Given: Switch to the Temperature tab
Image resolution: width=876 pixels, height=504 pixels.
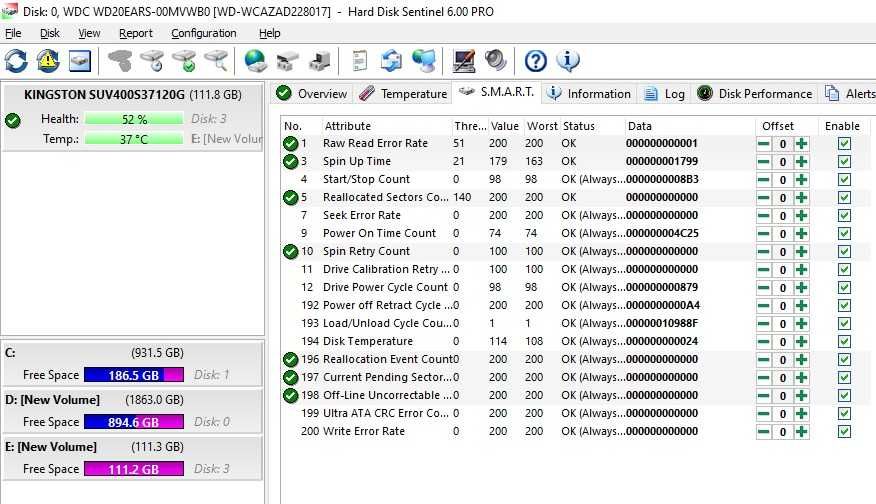Looking at the screenshot, I should click(403, 93).
